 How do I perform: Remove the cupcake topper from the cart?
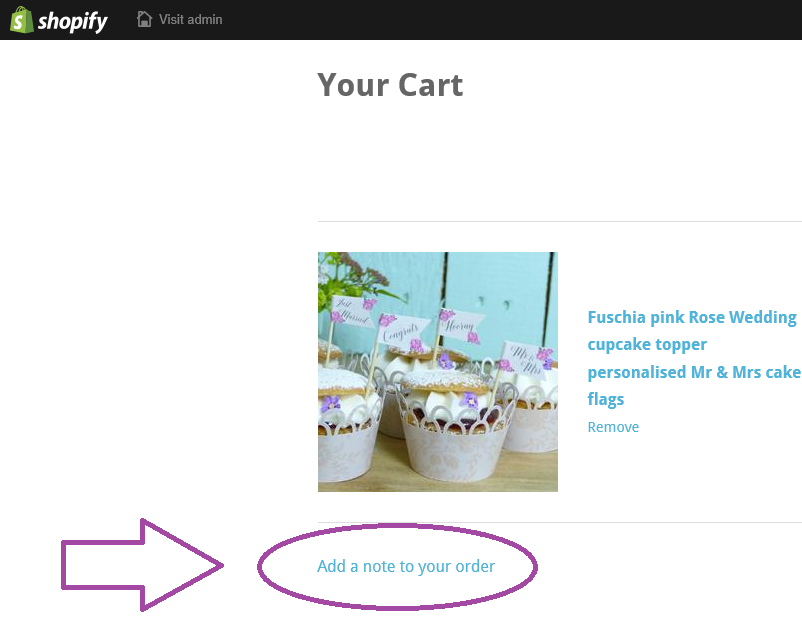(613, 427)
